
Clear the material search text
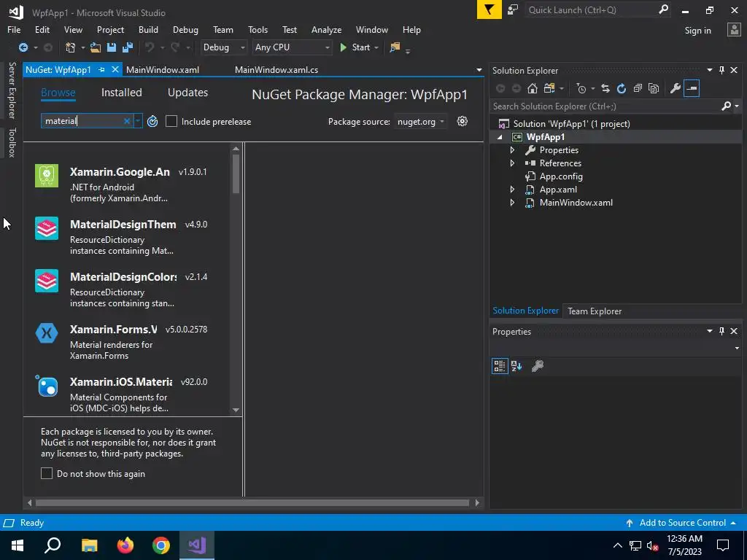[x=127, y=121]
